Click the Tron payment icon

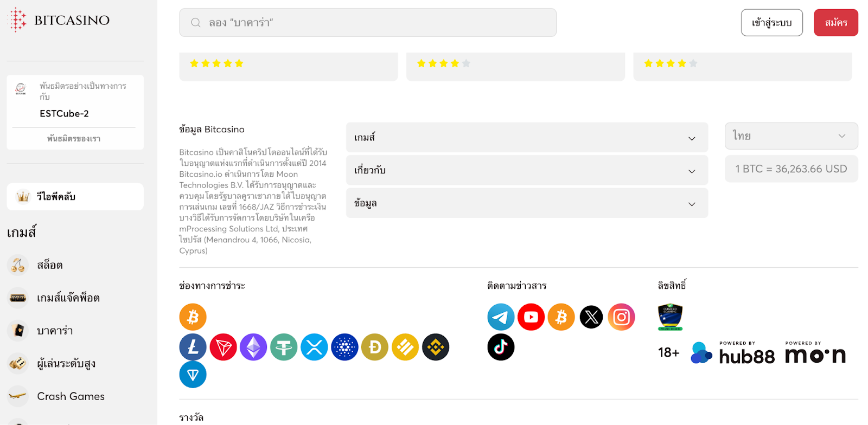(x=223, y=347)
